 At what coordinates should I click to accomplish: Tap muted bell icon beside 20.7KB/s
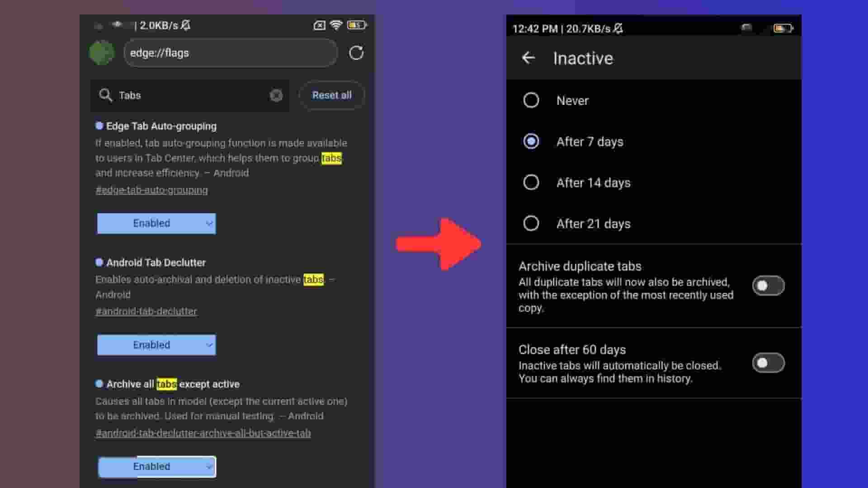coord(618,28)
